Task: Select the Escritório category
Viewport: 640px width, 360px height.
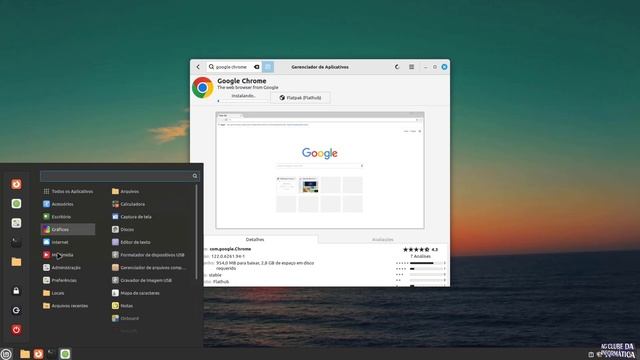Action: [68, 217]
